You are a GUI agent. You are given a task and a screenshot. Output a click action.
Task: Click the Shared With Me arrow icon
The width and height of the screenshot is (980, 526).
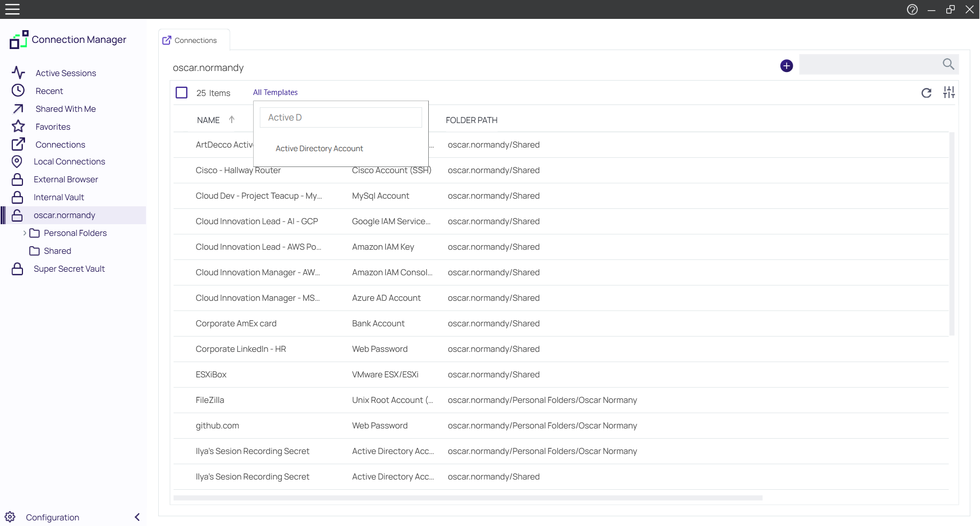[18, 108]
